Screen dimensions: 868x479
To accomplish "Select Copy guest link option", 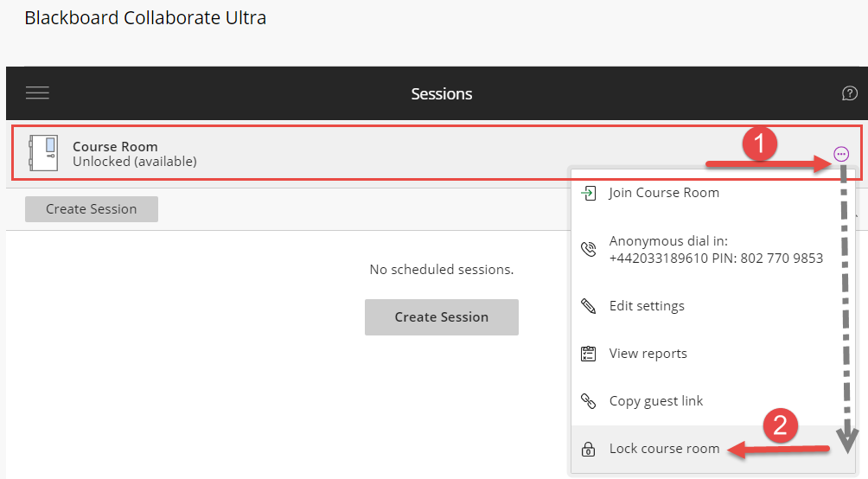I will (x=656, y=401).
